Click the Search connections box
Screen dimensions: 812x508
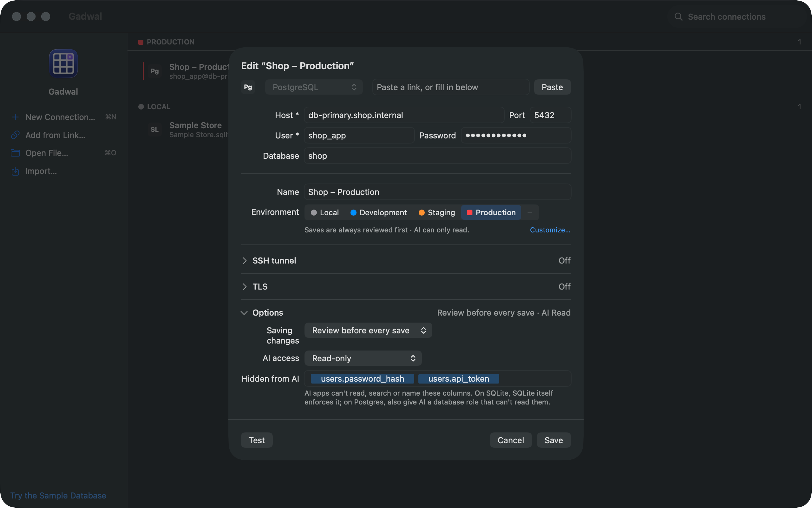[x=737, y=17]
